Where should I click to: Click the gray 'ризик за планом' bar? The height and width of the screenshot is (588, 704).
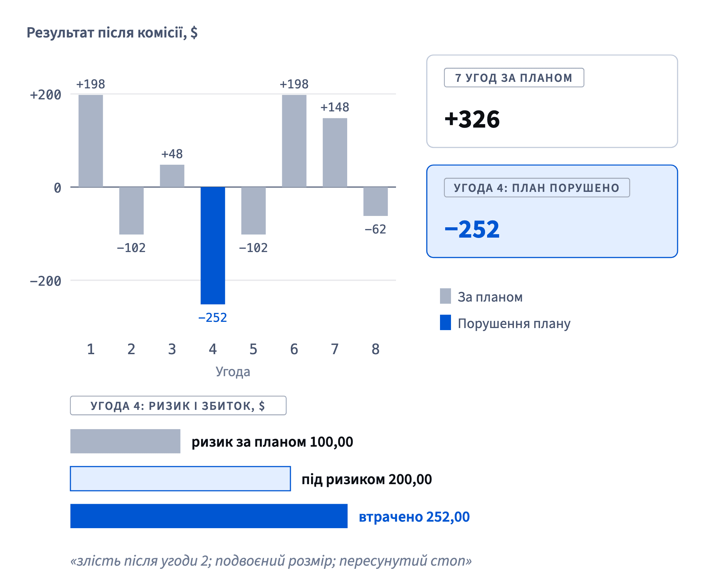pyautogui.click(x=125, y=441)
